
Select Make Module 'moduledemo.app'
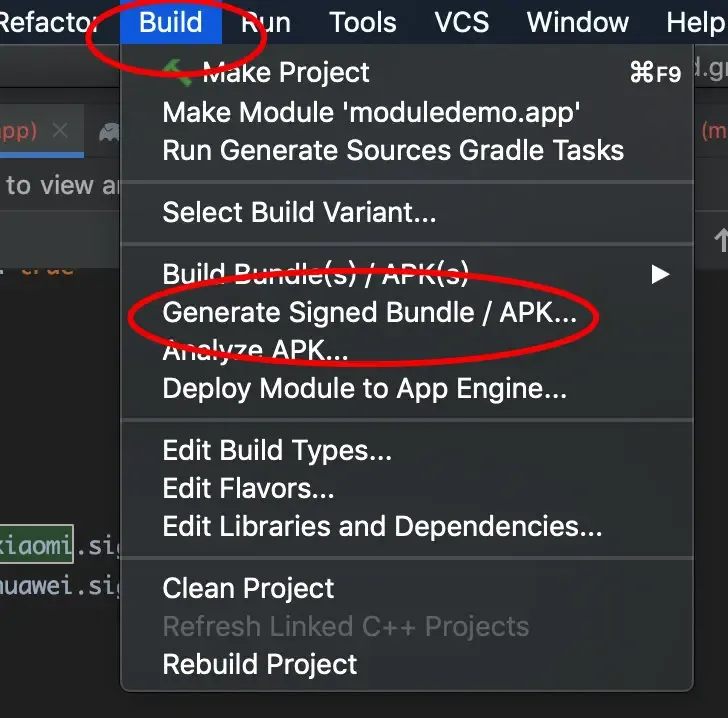pos(371,112)
